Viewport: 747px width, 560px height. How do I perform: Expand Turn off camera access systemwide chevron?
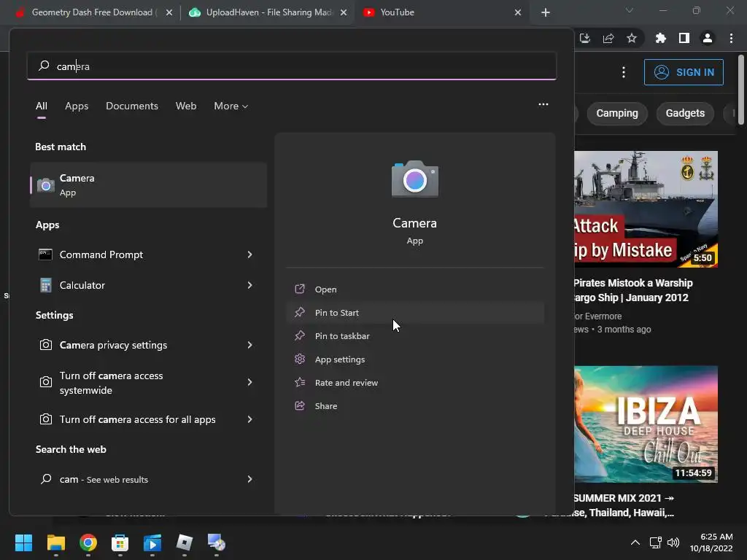click(x=249, y=382)
